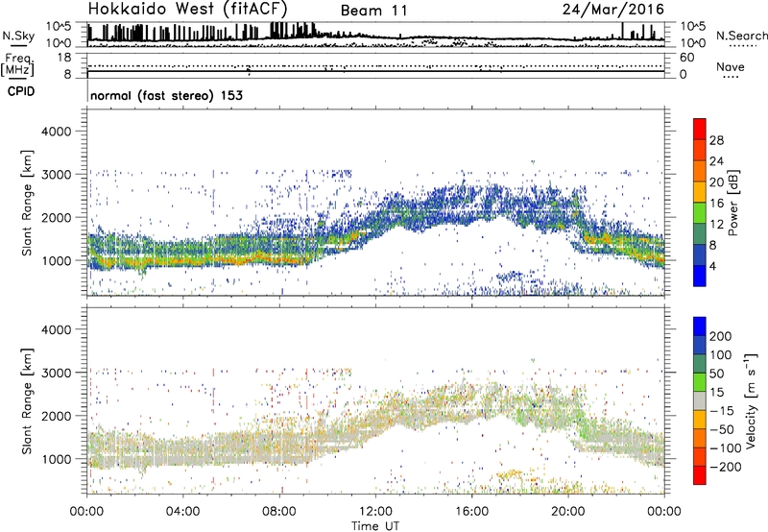The height and width of the screenshot is (532, 768).
Task: Click the '20:00' time tick label
Action: (568, 512)
